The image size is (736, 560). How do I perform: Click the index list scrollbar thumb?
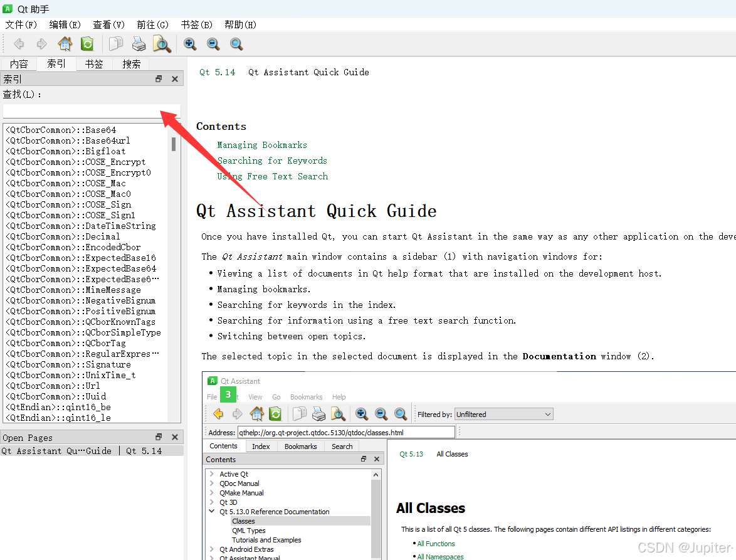coord(174,144)
